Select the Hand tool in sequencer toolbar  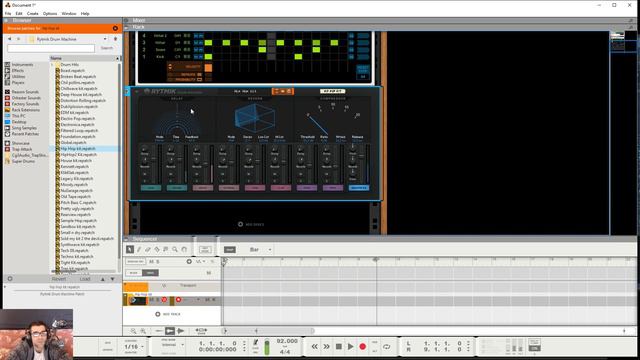point(184,249)
